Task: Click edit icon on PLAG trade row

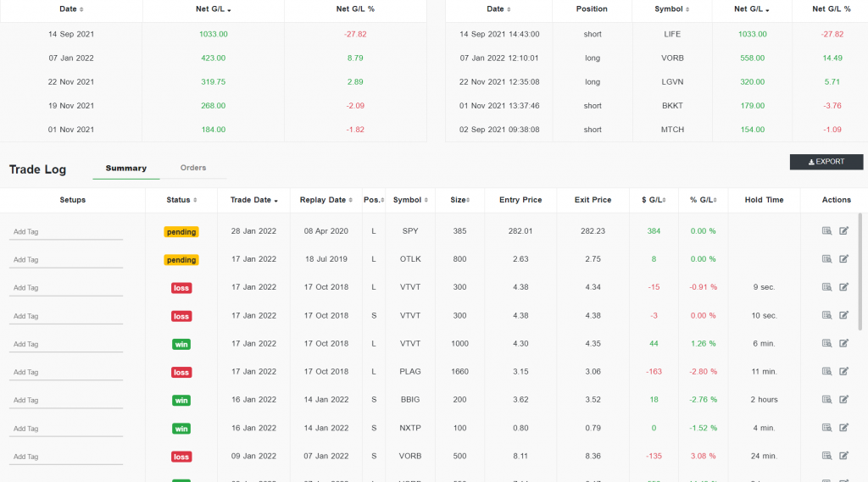Action: [843, 372]
